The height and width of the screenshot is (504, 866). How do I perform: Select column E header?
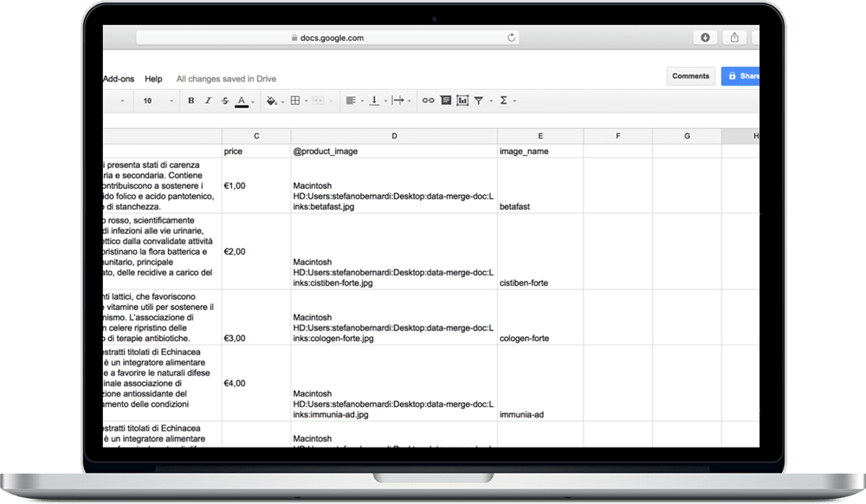point(540,136)
